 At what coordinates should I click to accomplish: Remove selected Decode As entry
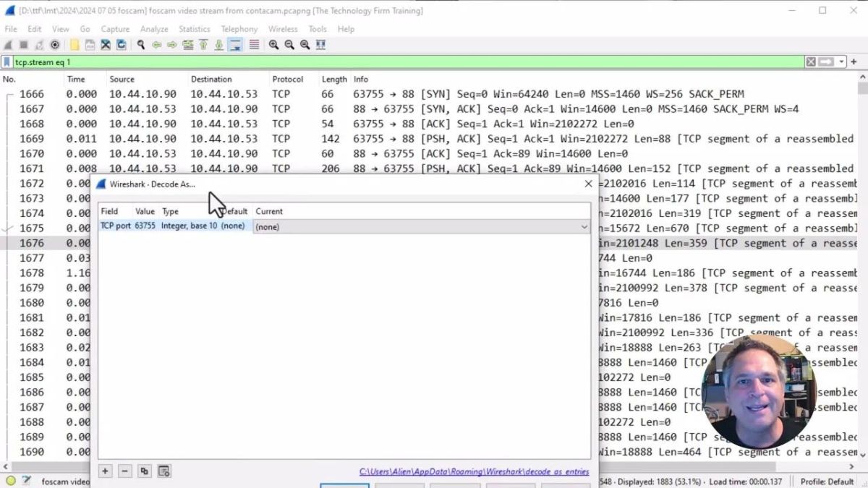pyautogui.click(x=124, y=471)
